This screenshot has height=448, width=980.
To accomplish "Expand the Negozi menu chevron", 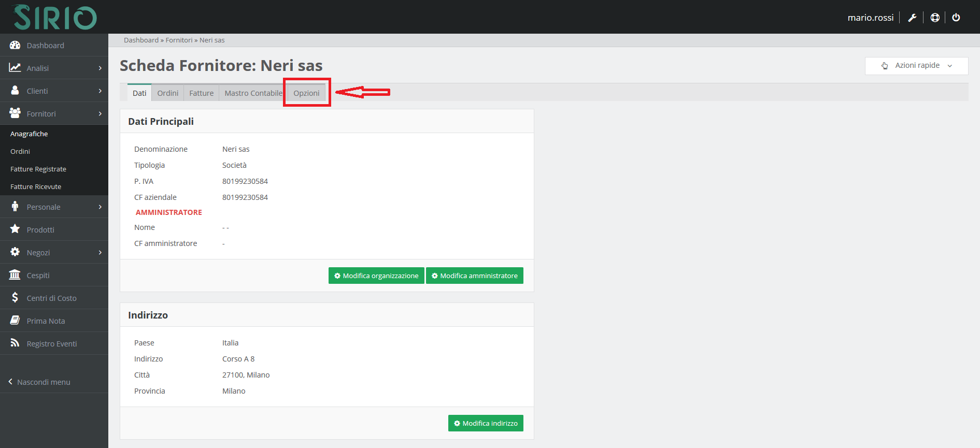I will (100, 252).
